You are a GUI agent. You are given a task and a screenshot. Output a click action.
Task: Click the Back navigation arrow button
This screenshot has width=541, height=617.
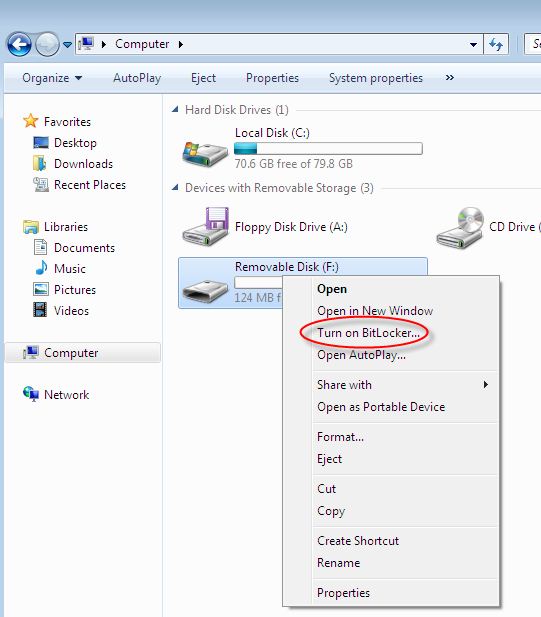pos(19,44)
